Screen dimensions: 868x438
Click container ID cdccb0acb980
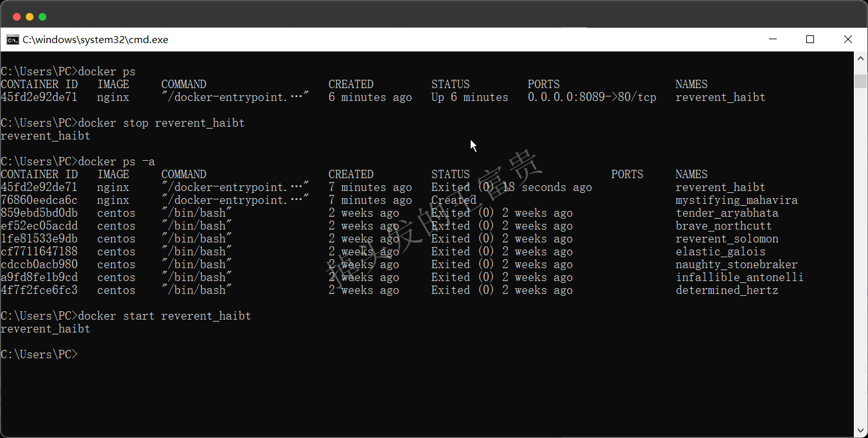tap(39, 264)
